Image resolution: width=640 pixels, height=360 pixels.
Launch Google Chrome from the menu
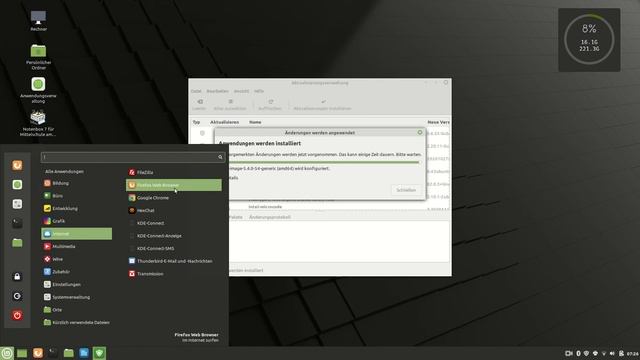174,198
